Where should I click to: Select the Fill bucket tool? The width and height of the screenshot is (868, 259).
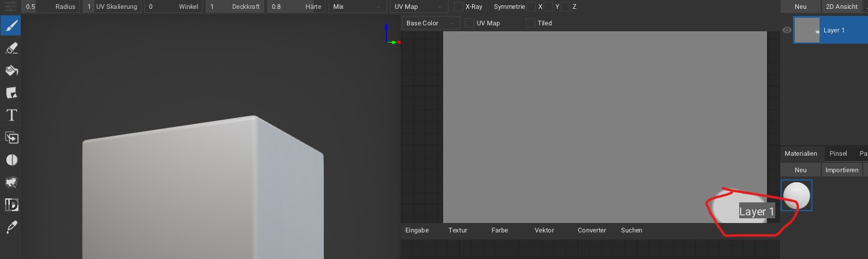(11, 70)
